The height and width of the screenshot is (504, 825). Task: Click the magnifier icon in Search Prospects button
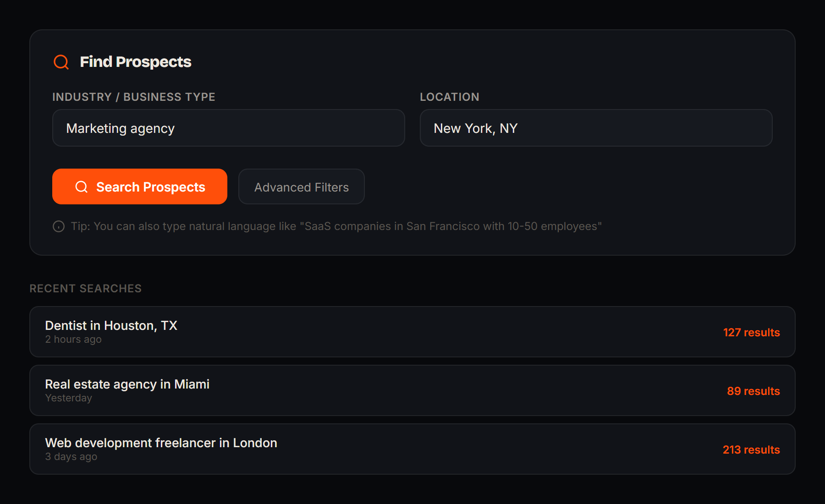pos(82,187)
